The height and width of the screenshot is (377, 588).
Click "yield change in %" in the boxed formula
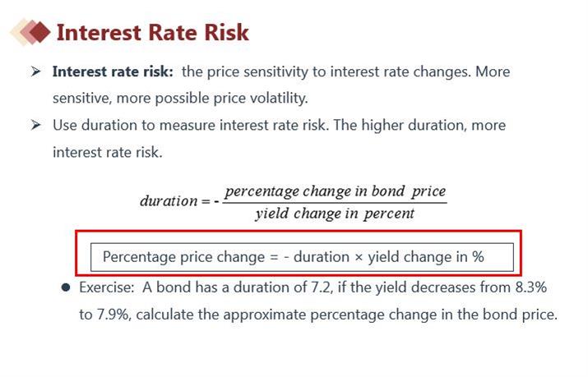[x=425, y=257]
